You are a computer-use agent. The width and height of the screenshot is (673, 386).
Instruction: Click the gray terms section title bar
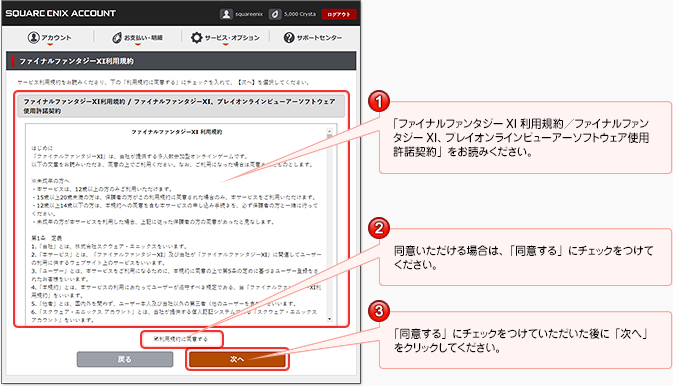[x=181, y=106]
